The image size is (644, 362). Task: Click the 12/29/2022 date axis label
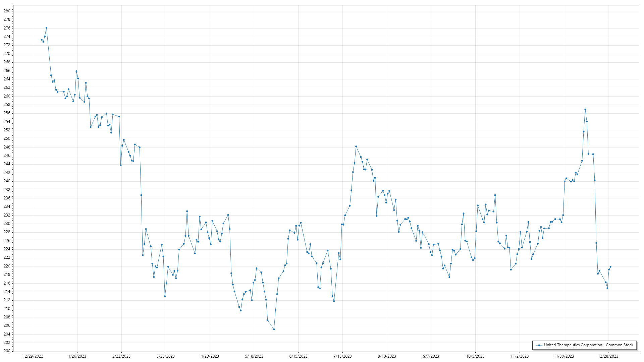tap(33, 356)
